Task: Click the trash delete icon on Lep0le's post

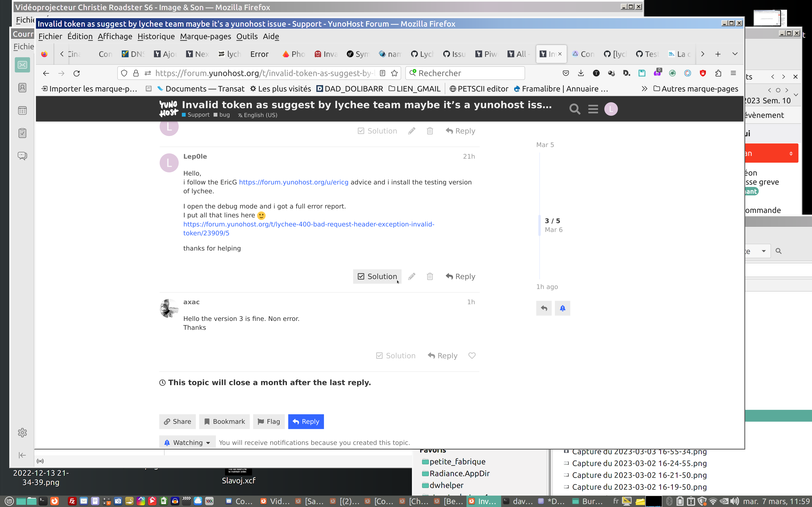Action: (x=430, y=276)
